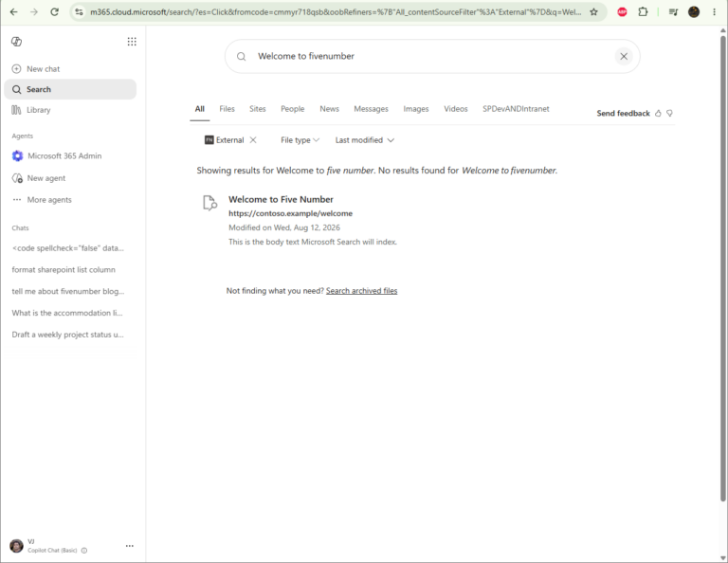
Task: Switch to the News tab
Action: (329, 109)
